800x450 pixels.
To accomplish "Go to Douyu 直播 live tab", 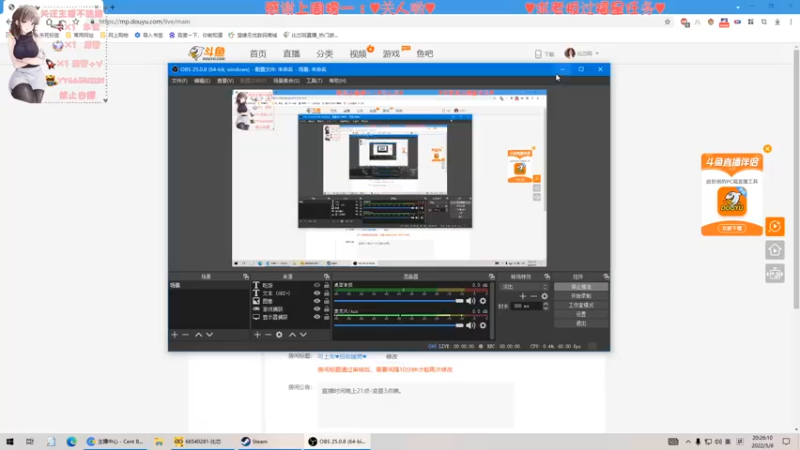I will pos(291,54).
